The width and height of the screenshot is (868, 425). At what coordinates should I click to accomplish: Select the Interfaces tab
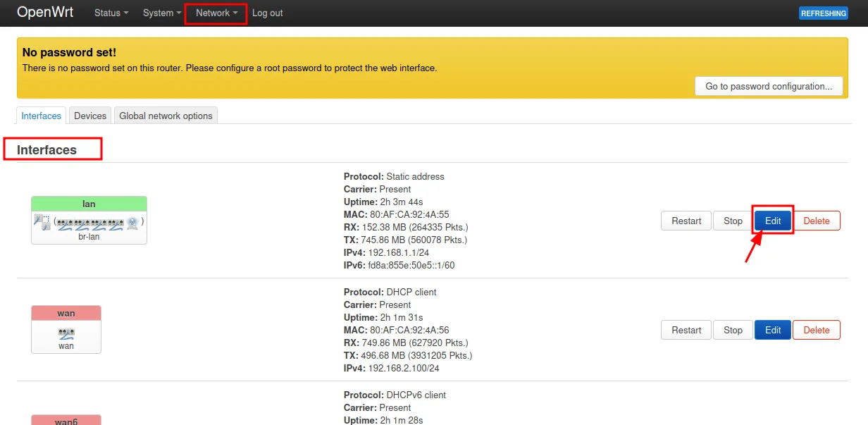click(x=42, y=116)
